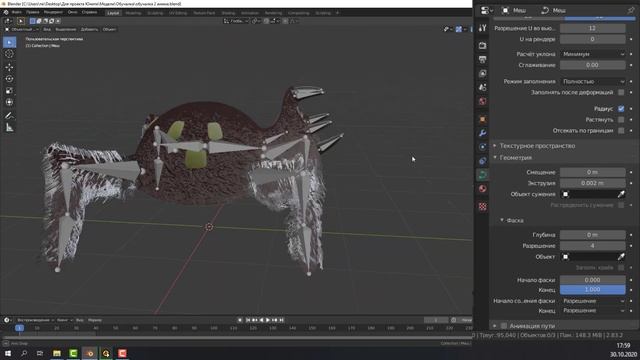Image resolution: width=640 pixels, height=360 pixels.
Task: Open the Вид menu in timeline
Action: pyautogui.click(x=80, y=320)
